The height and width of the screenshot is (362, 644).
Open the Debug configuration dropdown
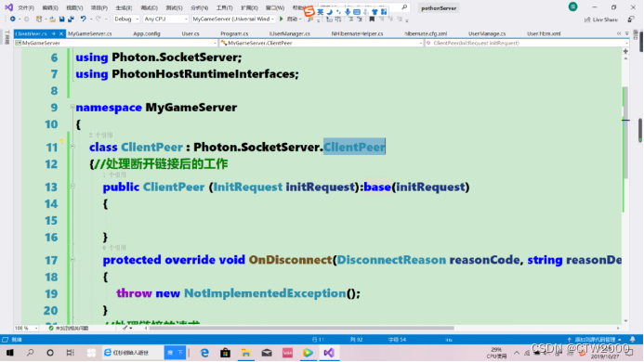tap(126, 19)
